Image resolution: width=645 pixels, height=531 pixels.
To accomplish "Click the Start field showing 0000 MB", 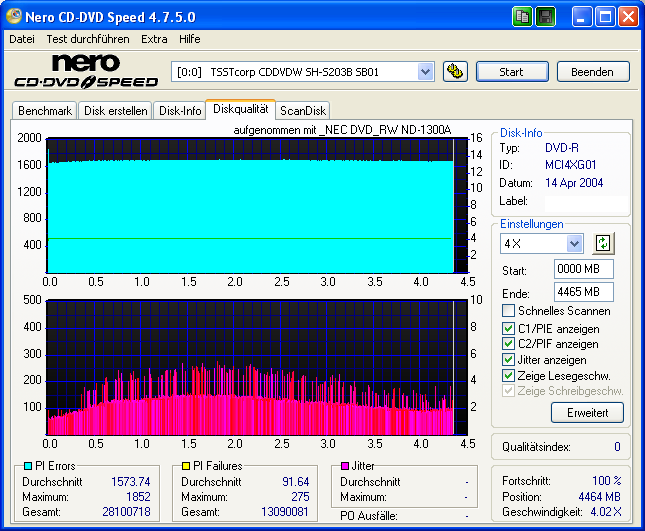I will 583,269.
